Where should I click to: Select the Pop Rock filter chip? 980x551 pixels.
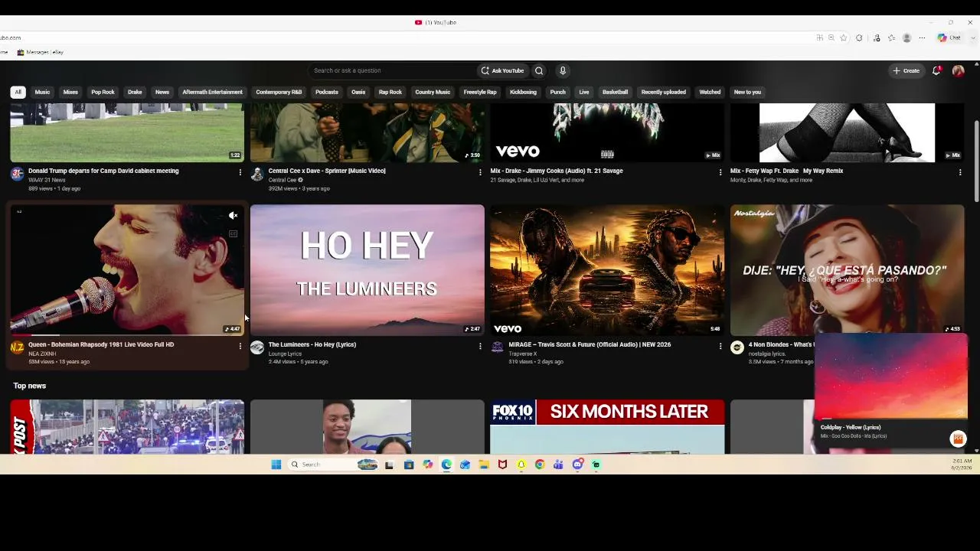103,92
